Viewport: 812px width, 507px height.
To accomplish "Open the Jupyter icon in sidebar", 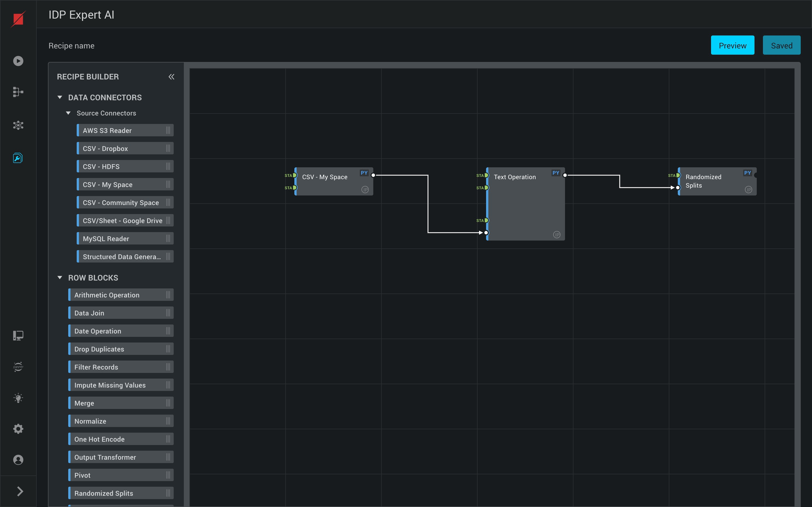I will click(x=18, y=366).
